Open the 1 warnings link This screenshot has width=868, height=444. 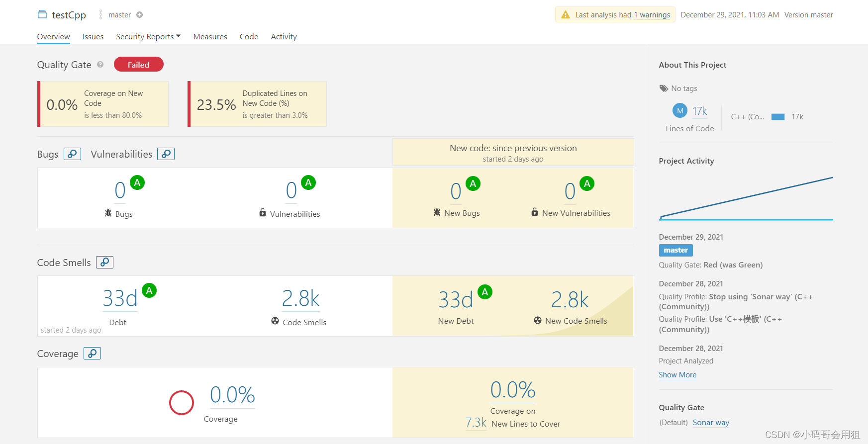tap(652, 15)
